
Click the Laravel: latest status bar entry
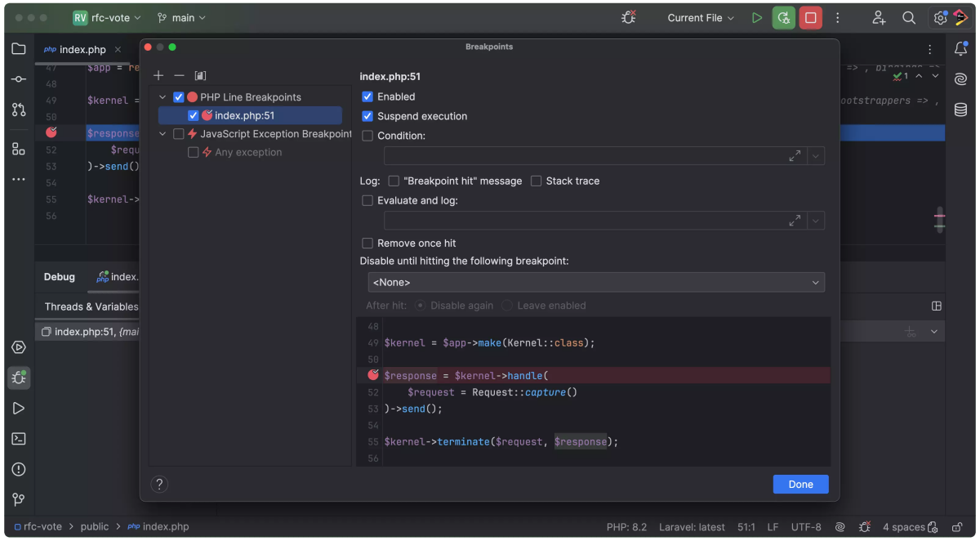coord(693,527)
